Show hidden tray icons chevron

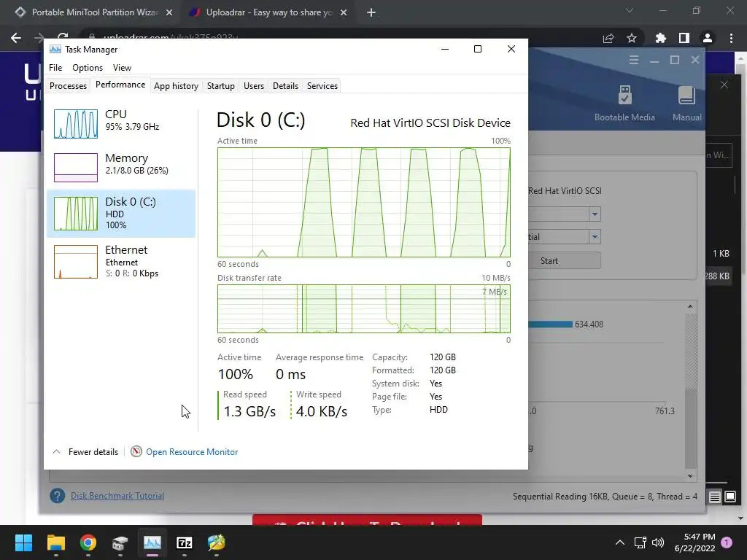click(x=620, y=542)
